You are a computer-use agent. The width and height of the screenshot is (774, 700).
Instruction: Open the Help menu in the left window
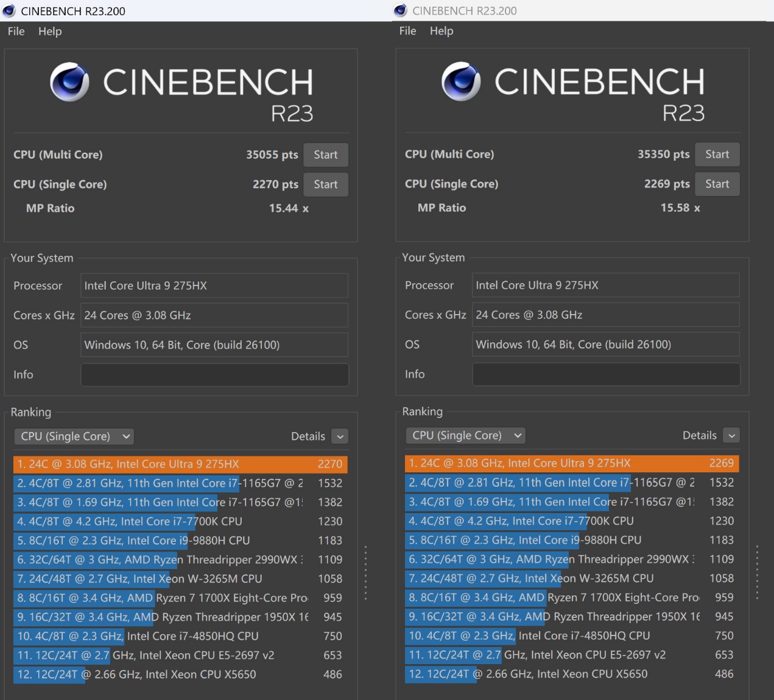(50, 31)
